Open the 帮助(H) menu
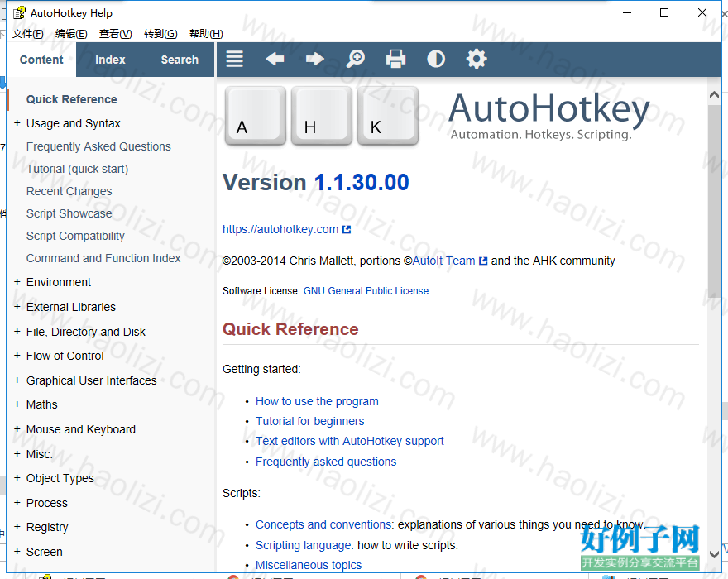Image resolution: width=728 pixels, height=579 pixels. point(206,34)
